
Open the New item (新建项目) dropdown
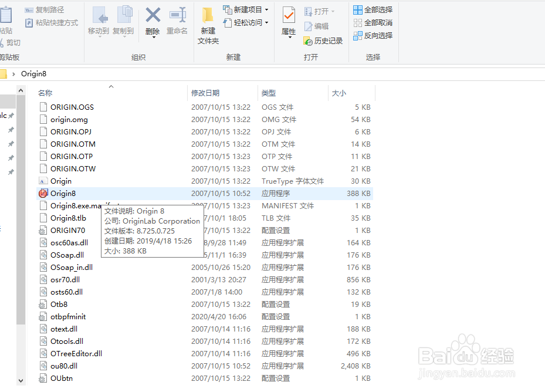pyautogui.click(x=246, y=10)
